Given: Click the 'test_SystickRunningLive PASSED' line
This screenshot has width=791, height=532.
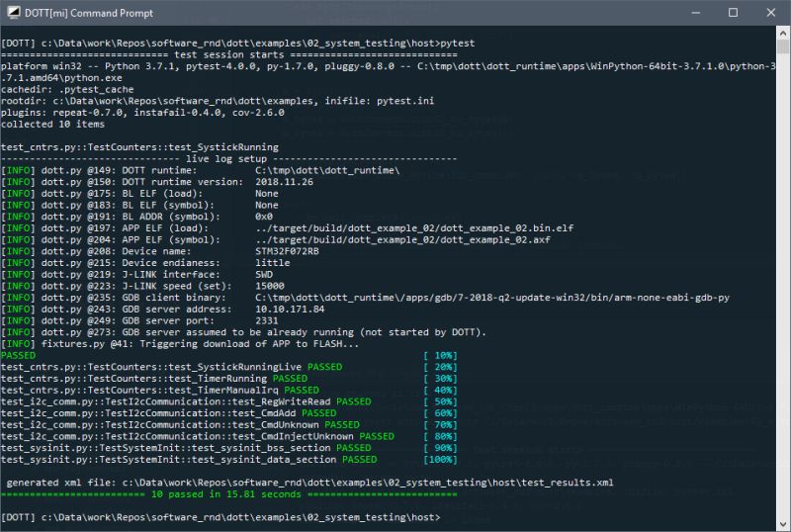Looking at the screenshot, I should pos(171,368).
